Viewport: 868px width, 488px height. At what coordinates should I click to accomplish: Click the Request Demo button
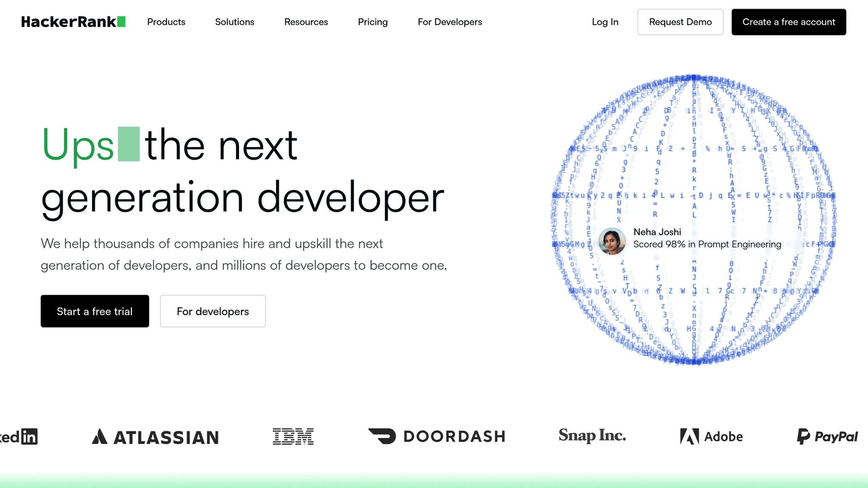[680, 22]
